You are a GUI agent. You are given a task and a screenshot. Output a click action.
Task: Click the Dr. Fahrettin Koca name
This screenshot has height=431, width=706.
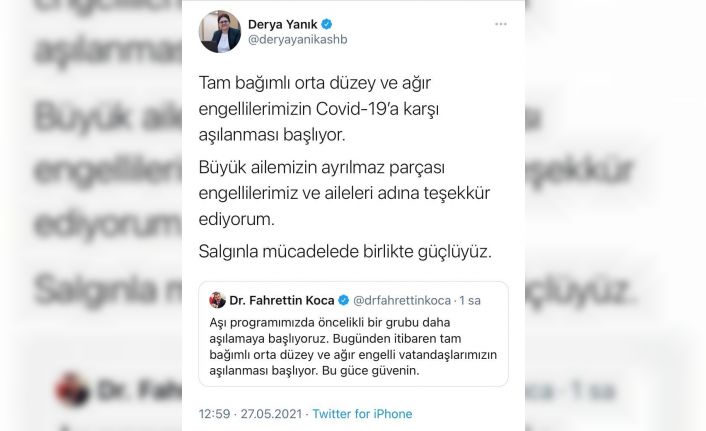point(282,300)
